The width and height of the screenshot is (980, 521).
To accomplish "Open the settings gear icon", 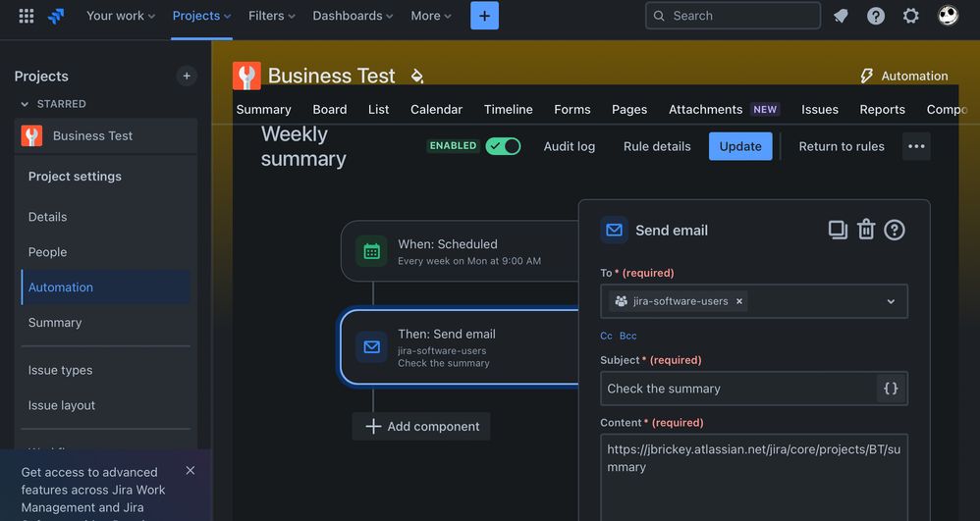I will click(x=911, y=17).
